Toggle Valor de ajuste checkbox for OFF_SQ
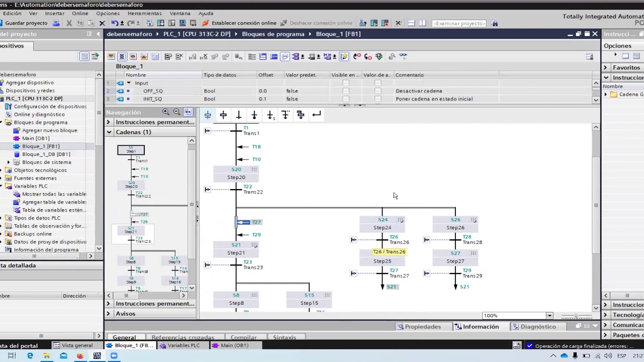Image resolution: width=644 pixels, height=362 pixels. click(378, 91)
